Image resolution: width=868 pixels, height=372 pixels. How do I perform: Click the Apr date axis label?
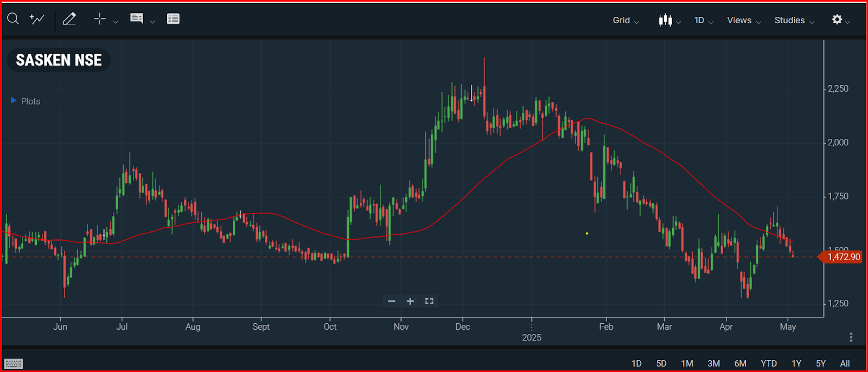(726, 326)
